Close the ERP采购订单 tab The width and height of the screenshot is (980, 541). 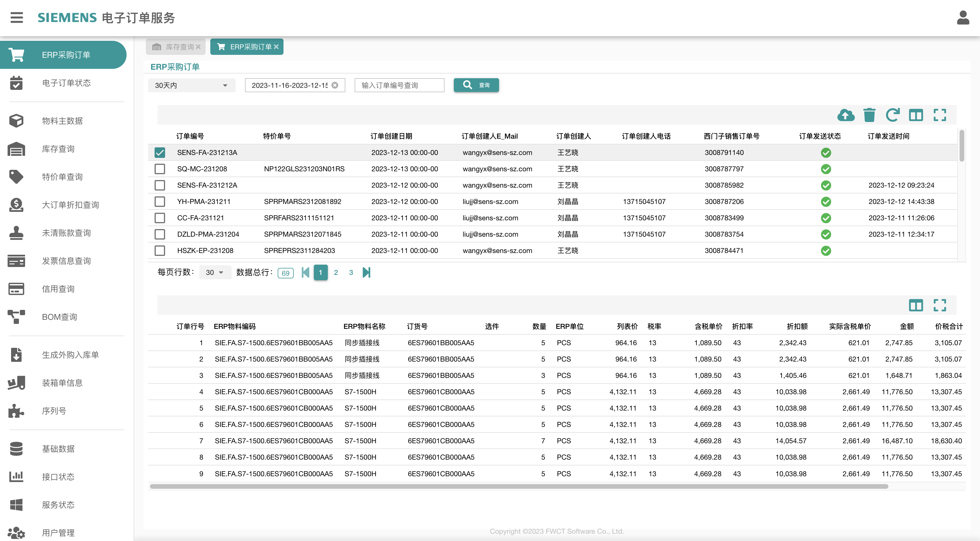click(276, 47)
